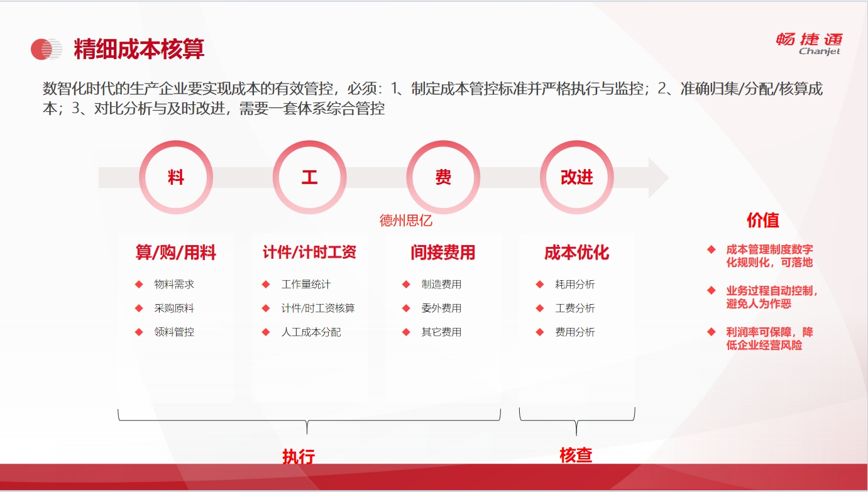
Task: Click the red circle logo beside the title
Action: 47,49
